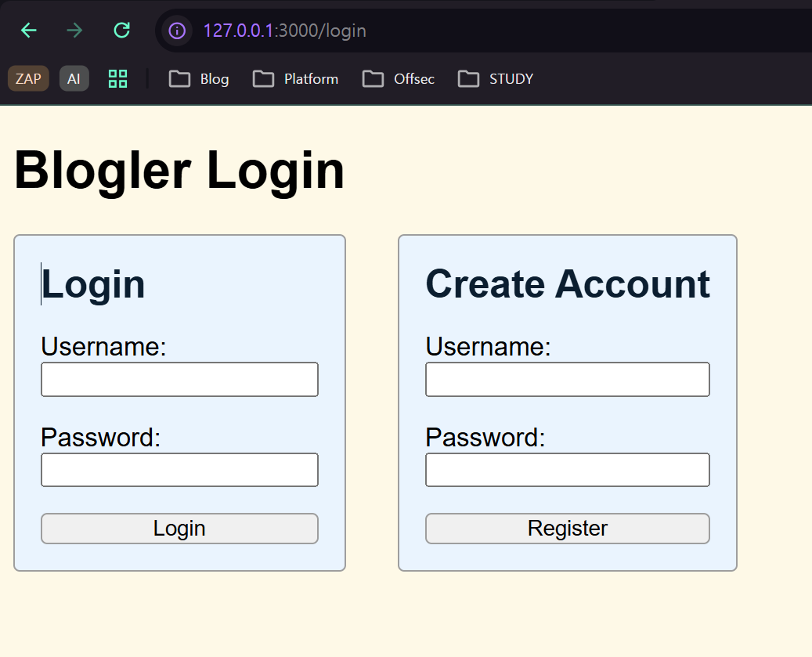Click the Blogler Login page heading
The width and height of the screenshot is (812, 657).
[179, 170]
